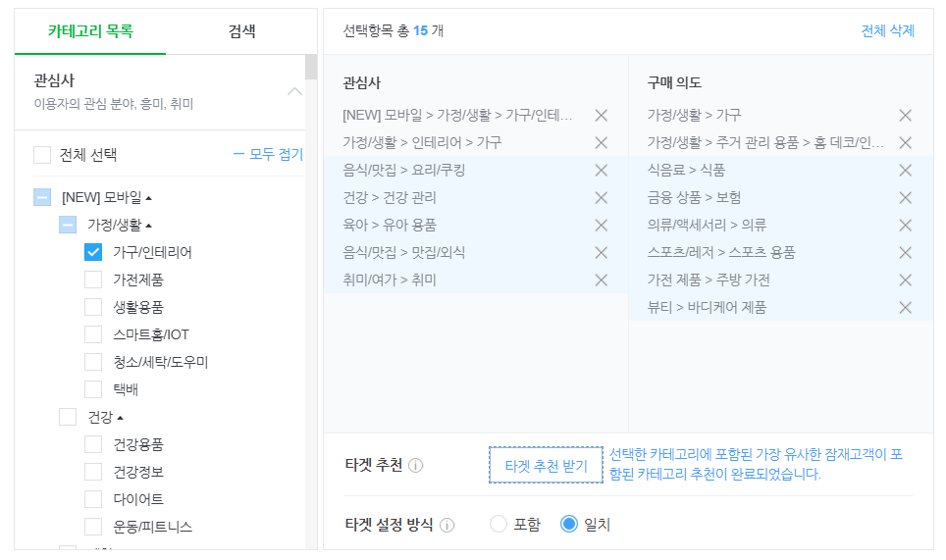The height and width of the screenshot is (560, 946).
Task: Check the 운동/피트니스 checkbox
Action: pyautogui.click(x=93, y=527)
